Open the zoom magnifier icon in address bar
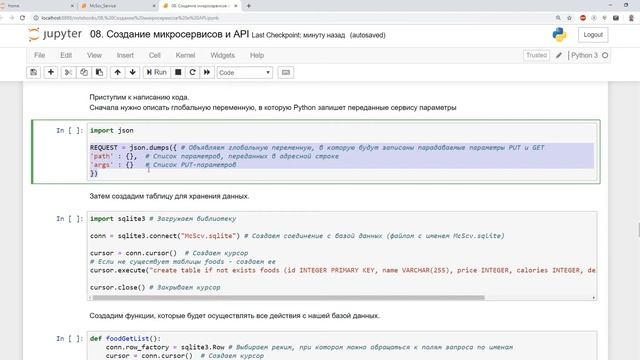Screen dimensions: 640x360 click(x=558, y=18)
